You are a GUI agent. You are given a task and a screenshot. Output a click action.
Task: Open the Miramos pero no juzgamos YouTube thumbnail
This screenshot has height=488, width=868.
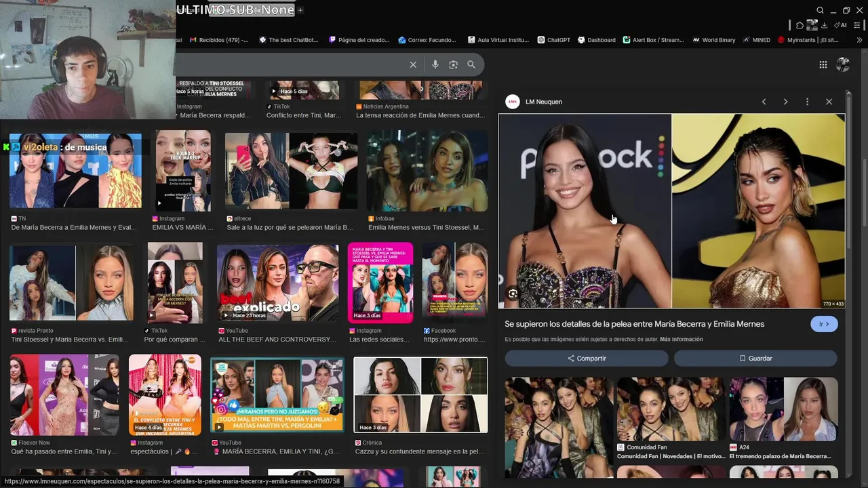277,394
